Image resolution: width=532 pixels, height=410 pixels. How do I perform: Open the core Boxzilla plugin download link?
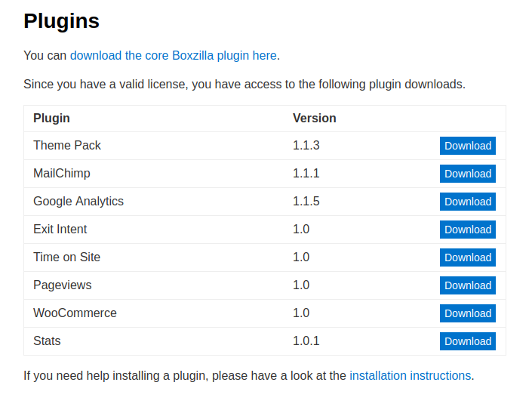(173, 55)
